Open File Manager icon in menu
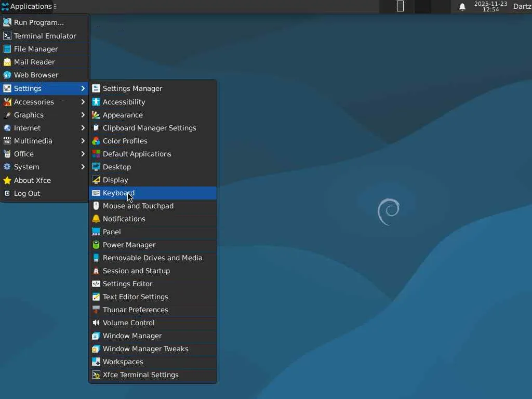Viewport: 532px width, 399px height. tap(7, 49)
